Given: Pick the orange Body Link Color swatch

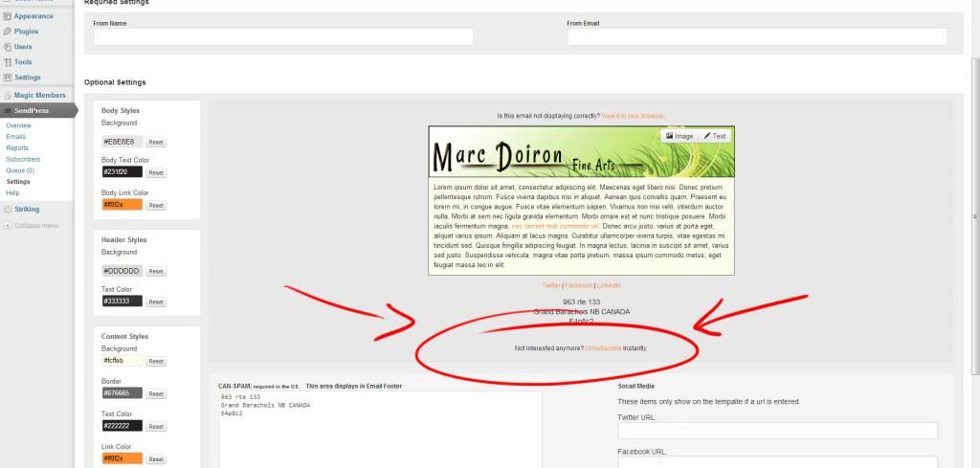Looking at the screenshot, I should (122, 205).
